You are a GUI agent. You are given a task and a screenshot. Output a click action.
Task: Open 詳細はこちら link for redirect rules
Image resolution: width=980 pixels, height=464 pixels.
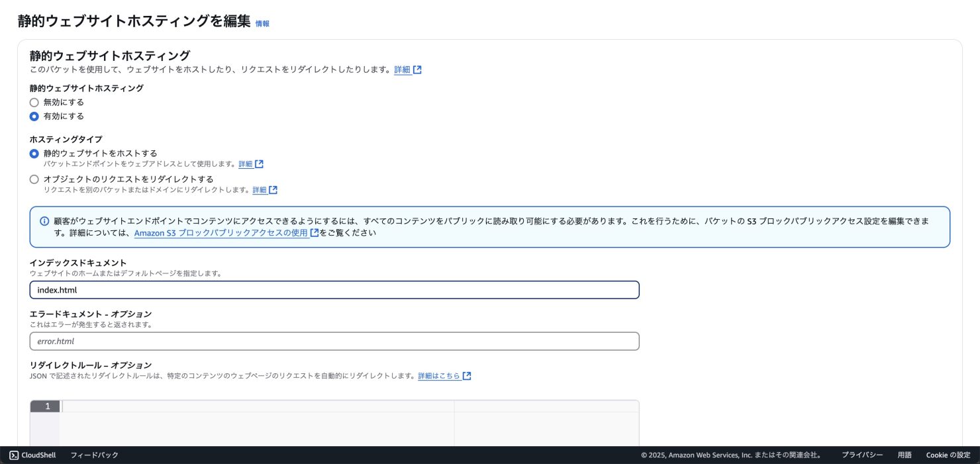pos(438,376)
